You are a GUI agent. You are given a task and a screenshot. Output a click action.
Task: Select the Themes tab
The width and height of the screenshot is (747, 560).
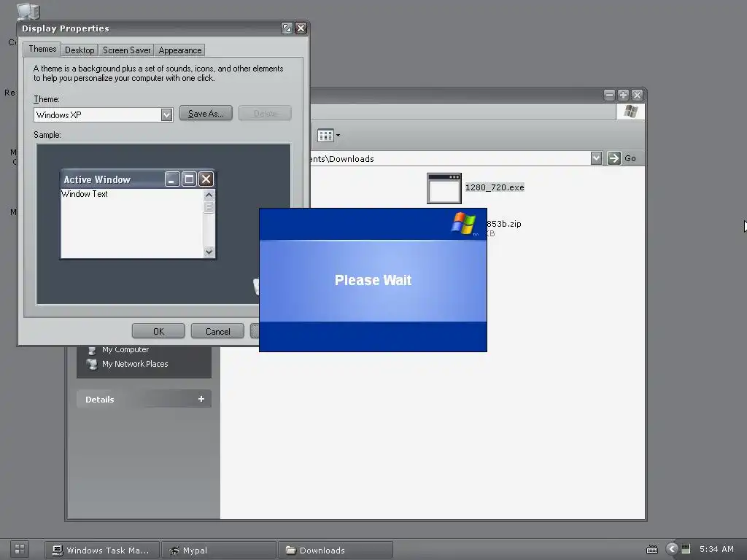pyautogui.click(x=42, y=49)
